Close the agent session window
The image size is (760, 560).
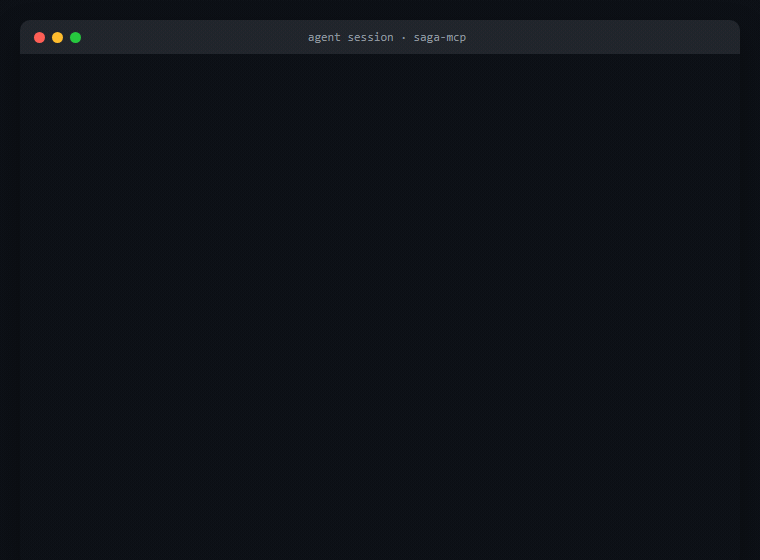tap(39, 38)
